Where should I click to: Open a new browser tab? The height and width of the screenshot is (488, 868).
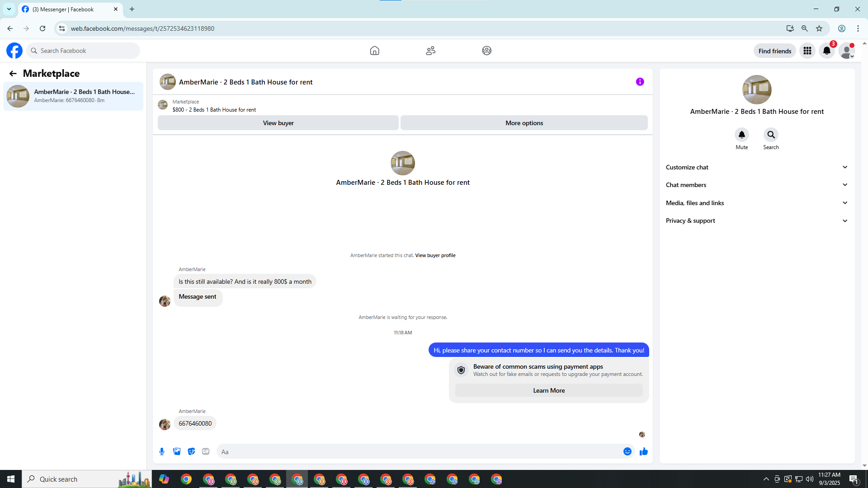pos(132,9)
